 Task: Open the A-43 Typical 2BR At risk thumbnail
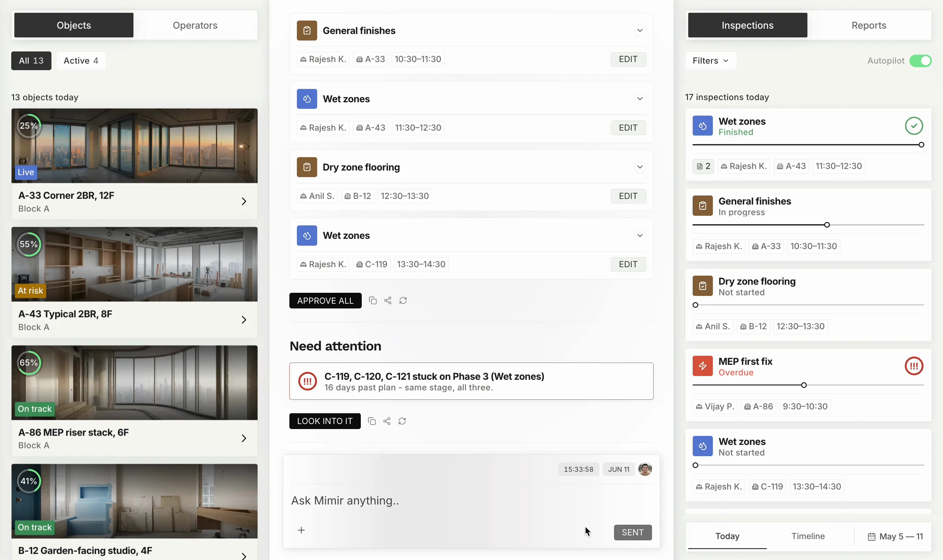coord(134,264)
